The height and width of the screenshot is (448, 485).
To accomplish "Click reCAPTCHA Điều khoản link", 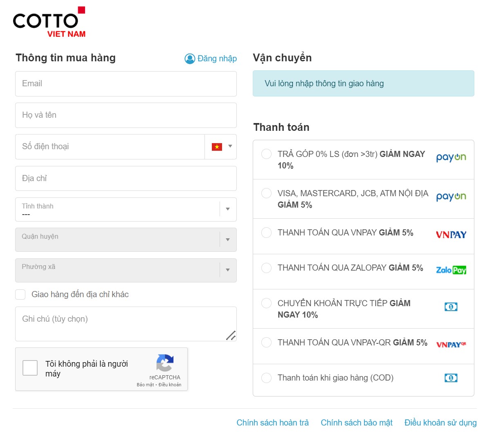I will (170, 385).
